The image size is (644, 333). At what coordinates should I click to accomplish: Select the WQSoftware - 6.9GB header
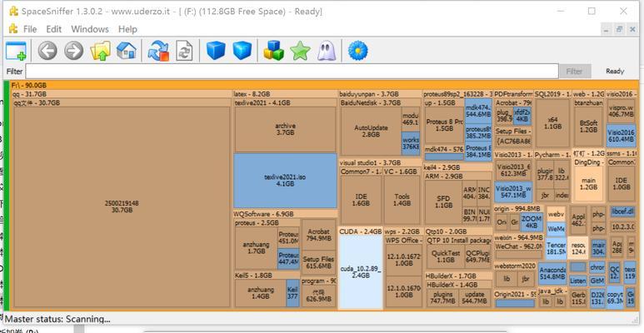[285, 214]
